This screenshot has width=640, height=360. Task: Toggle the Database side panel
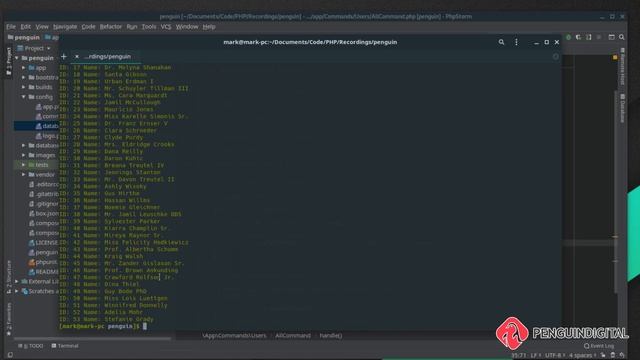[x=622, y=108]
